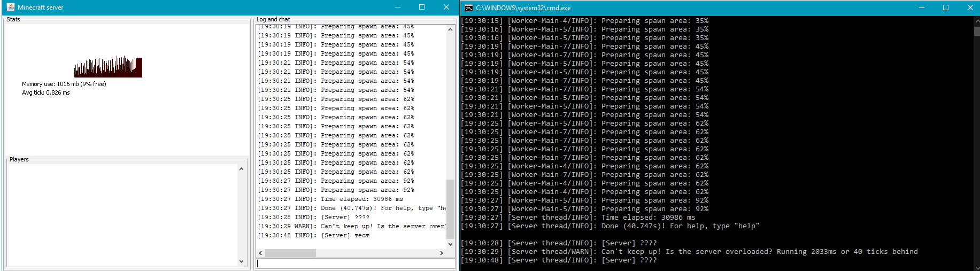Image resolution: width=980 pixels, height=271 pixels.
Task: Close the cmd.exe window
Action: 970,8
